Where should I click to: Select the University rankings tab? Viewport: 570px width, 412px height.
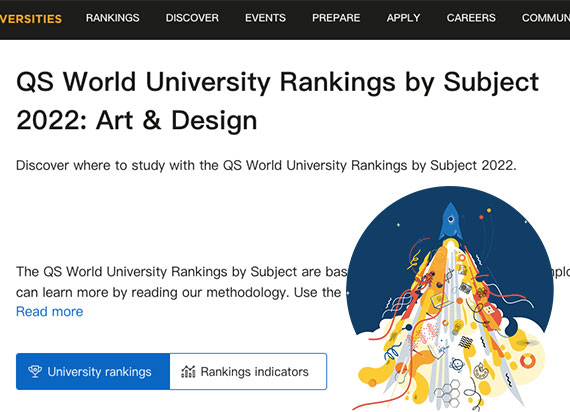93,371
